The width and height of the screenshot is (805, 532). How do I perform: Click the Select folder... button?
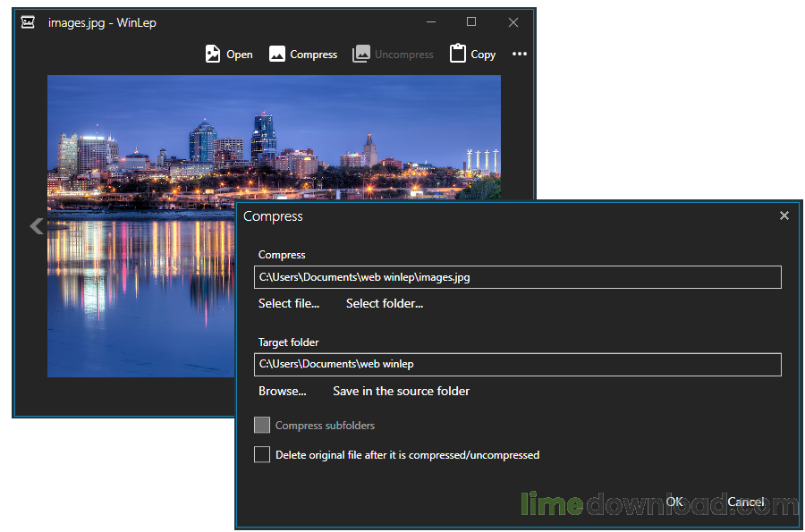[x=385, y=304]
